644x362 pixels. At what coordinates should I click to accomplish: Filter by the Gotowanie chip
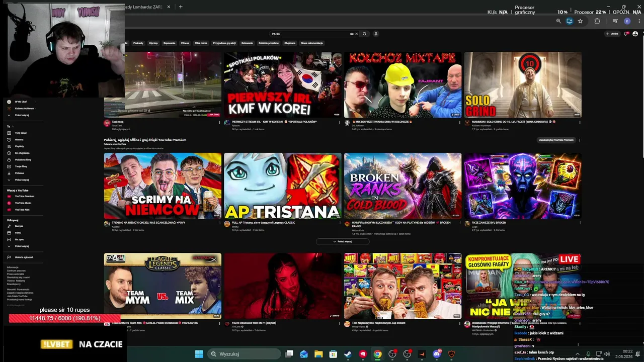pyautogui.click(x=247, y=43)
